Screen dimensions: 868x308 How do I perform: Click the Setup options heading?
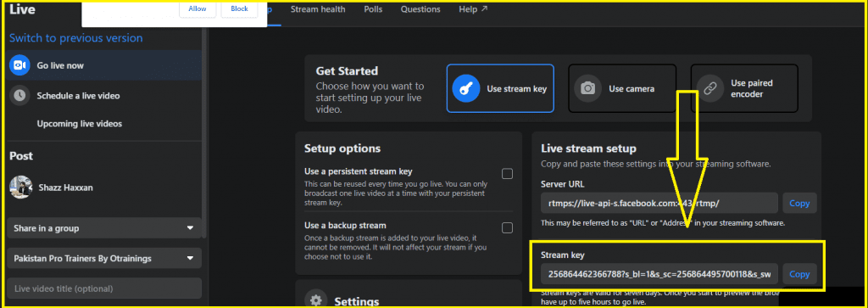tap(342, 148)
